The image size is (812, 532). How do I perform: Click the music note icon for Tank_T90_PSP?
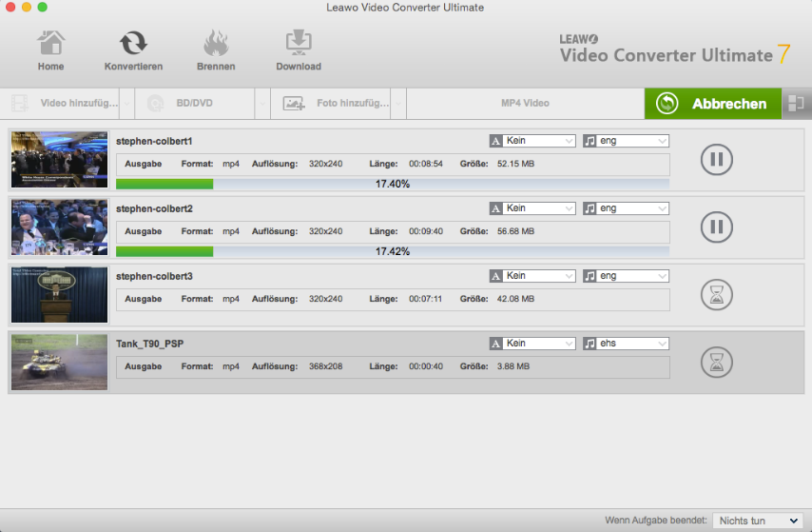tap(590, 344)
